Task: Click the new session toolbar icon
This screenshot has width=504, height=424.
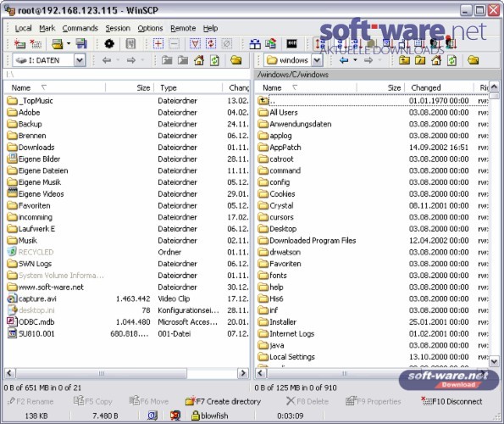Action: [19, 43]
